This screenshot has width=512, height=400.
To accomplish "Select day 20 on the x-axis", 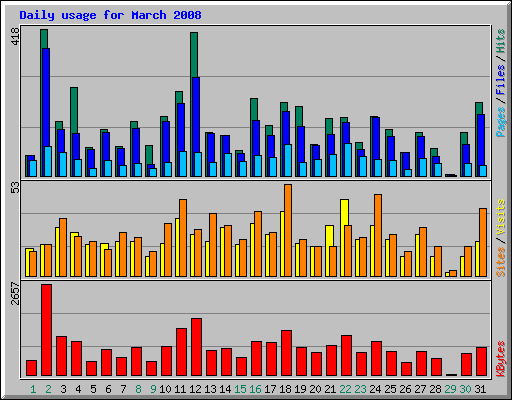I will pos(315,389).
